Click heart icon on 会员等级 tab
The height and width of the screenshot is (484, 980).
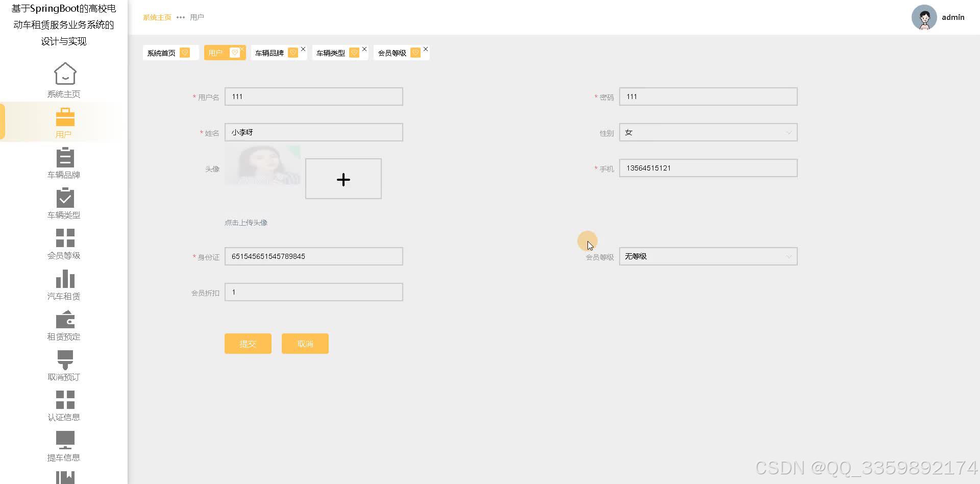point(415,53)
